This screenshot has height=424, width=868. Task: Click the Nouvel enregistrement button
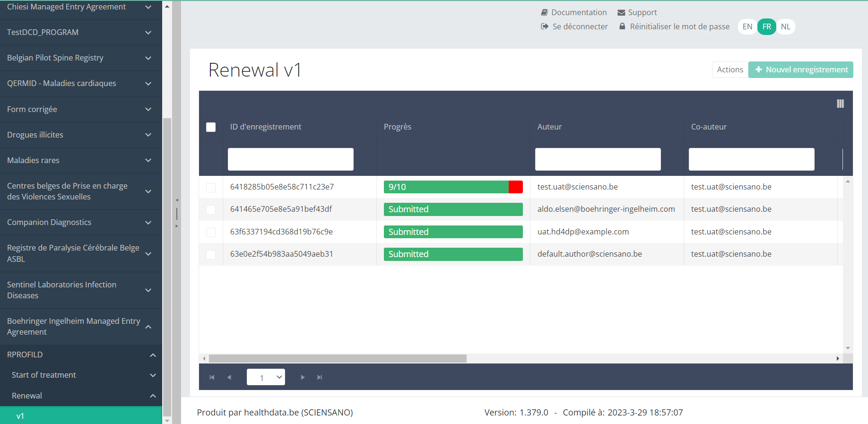(801, 69)
